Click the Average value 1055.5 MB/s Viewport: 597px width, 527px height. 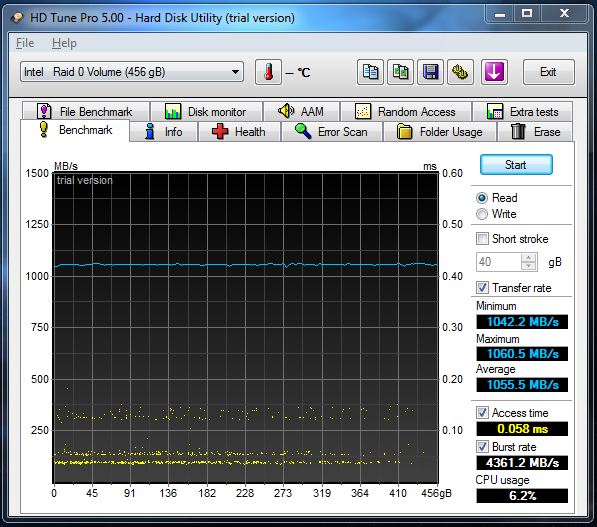(x=522, y=385)
